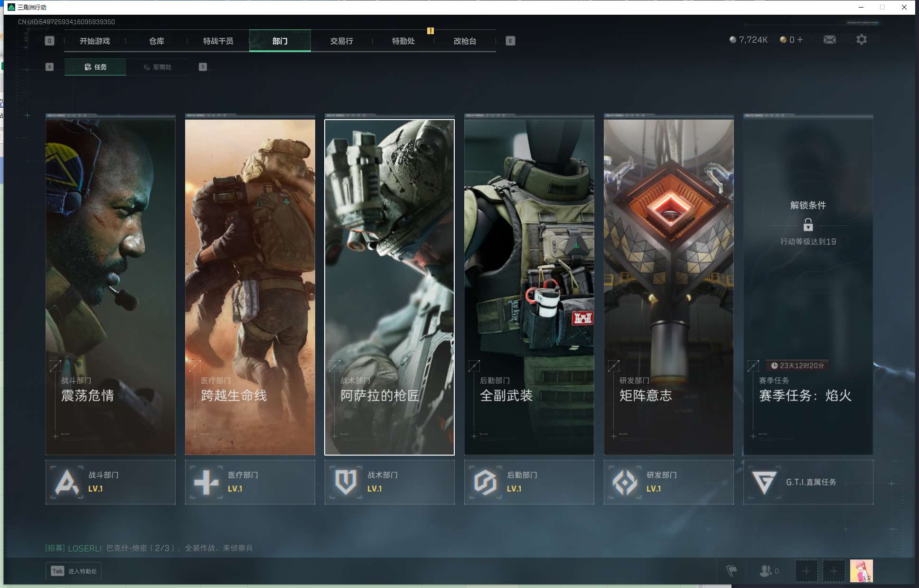
Task: Add premium currency with the plus
Action: 800,40
